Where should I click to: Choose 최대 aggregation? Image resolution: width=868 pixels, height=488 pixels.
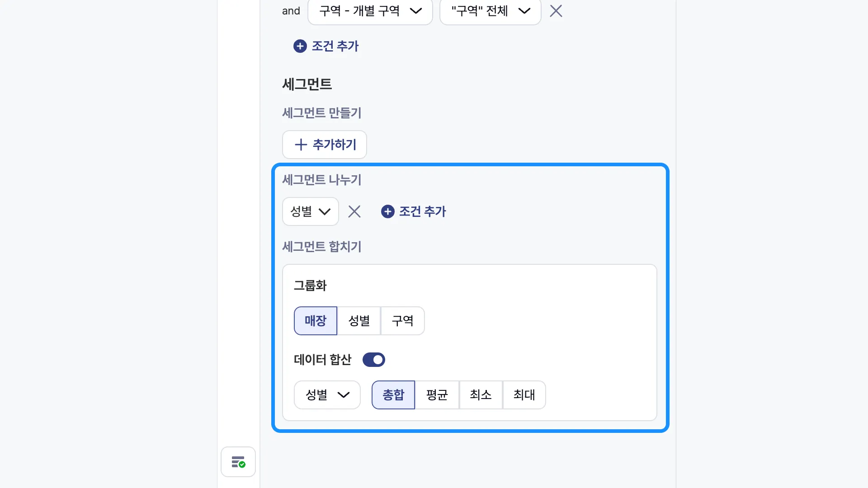coord(524,395)
